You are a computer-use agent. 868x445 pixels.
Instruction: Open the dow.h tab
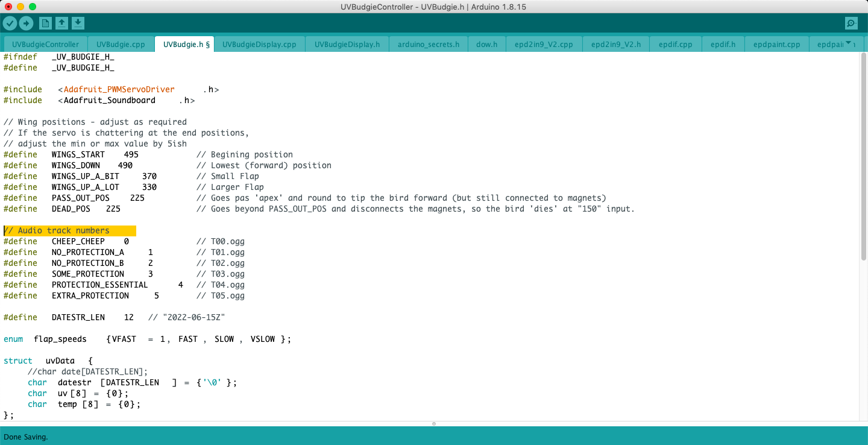pyautogui.click(x=486, y=45)
